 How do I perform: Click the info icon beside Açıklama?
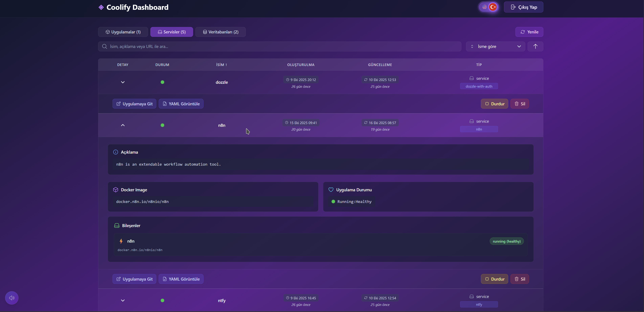coord(116,152)
